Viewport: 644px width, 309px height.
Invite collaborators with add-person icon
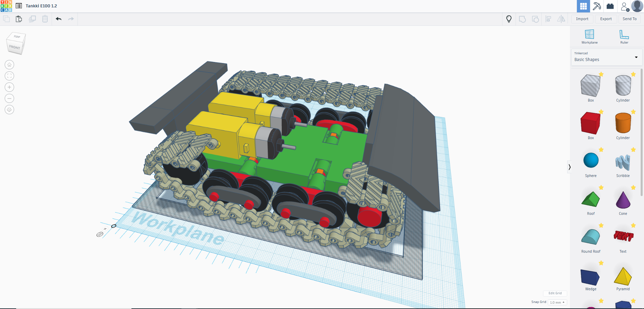point(625,6)
